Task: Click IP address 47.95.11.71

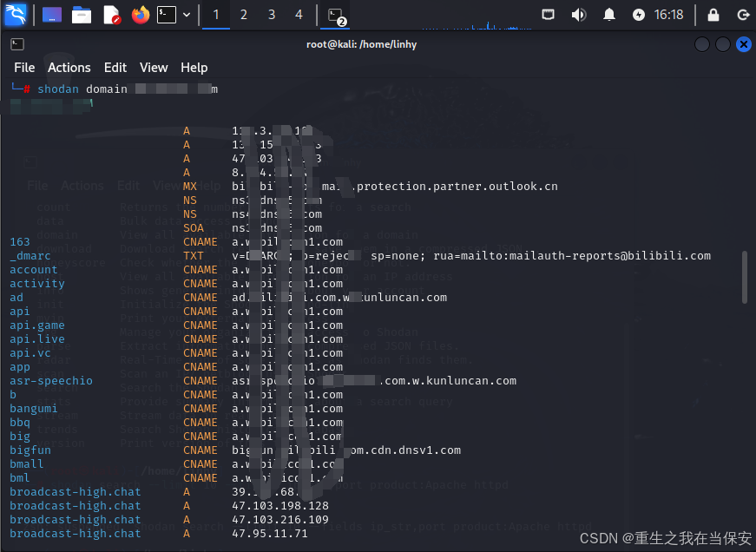Action: pyautogui.click(x=270, y=534)
